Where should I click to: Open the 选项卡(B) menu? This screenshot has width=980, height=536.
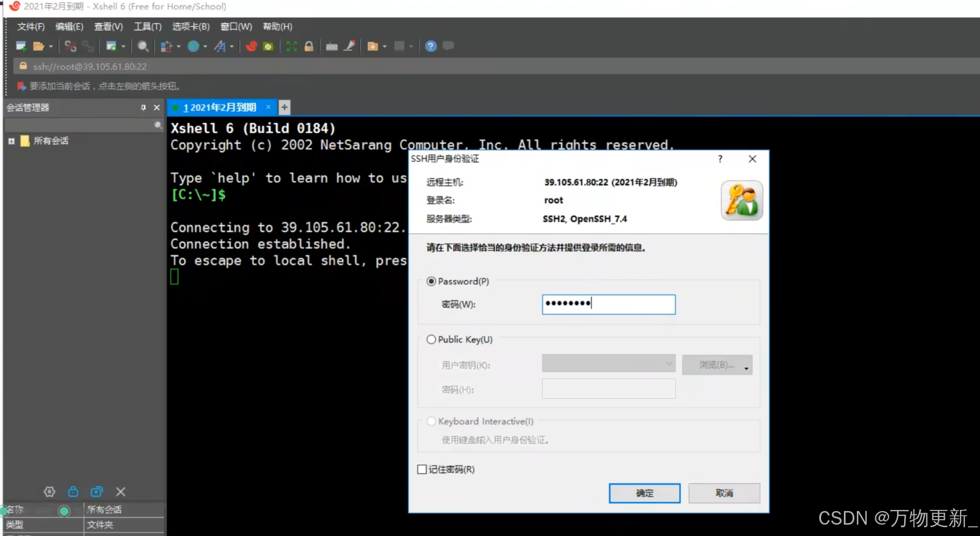coord(191,27)
